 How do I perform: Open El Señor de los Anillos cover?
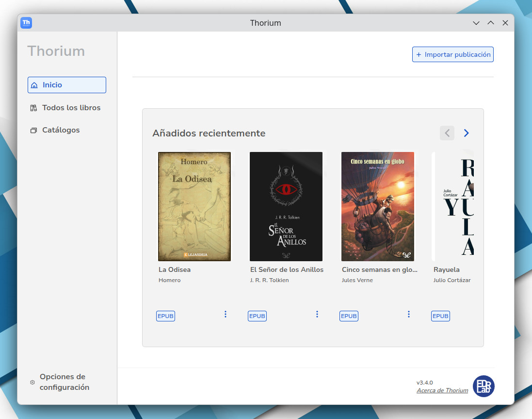pyautogui.click(x=286, y=206)
